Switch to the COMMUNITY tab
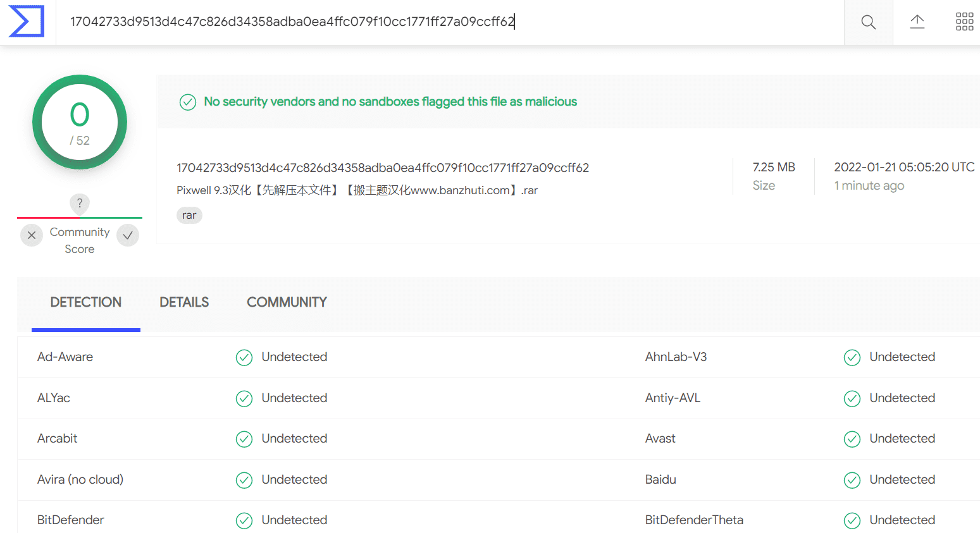This screenshot has width=980, height=533. coord(287,302)
